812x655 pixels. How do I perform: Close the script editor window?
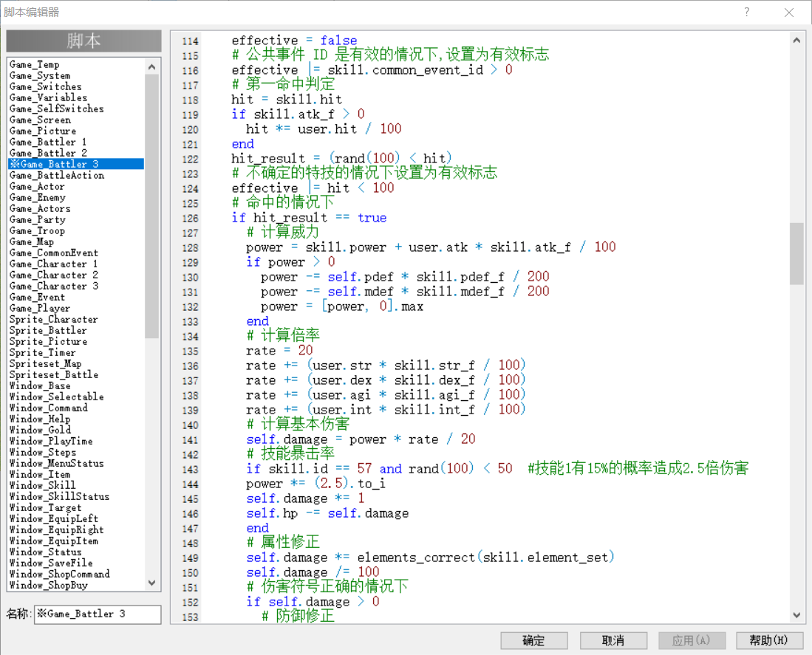(x=788, y=13)
